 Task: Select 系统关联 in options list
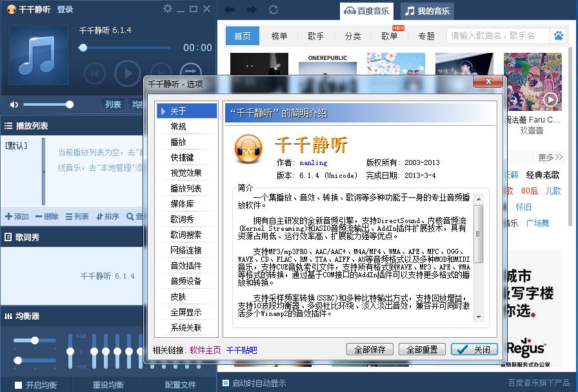point(187,328)
